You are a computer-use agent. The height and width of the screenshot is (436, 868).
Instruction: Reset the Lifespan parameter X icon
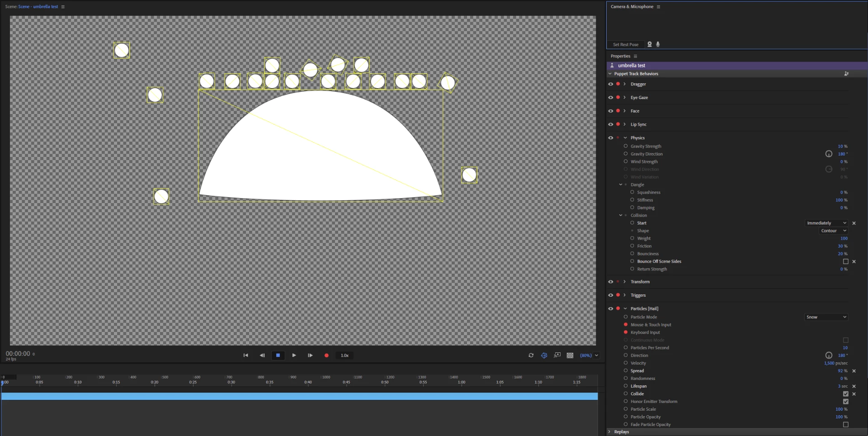pyautogui.click(x=854, y=386)
